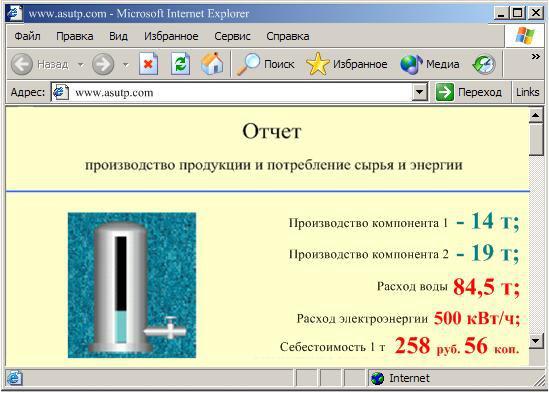Image resolution: width=549 pixels, height=393 pixels.
Task: Open Media (Медиа) toolbar button
Action: coord(430,64)
